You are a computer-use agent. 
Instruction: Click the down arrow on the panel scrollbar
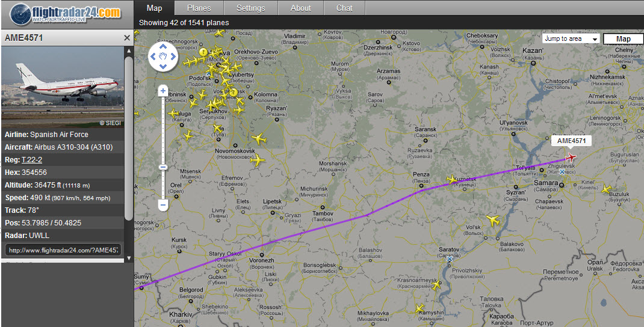tap(129, 258)
